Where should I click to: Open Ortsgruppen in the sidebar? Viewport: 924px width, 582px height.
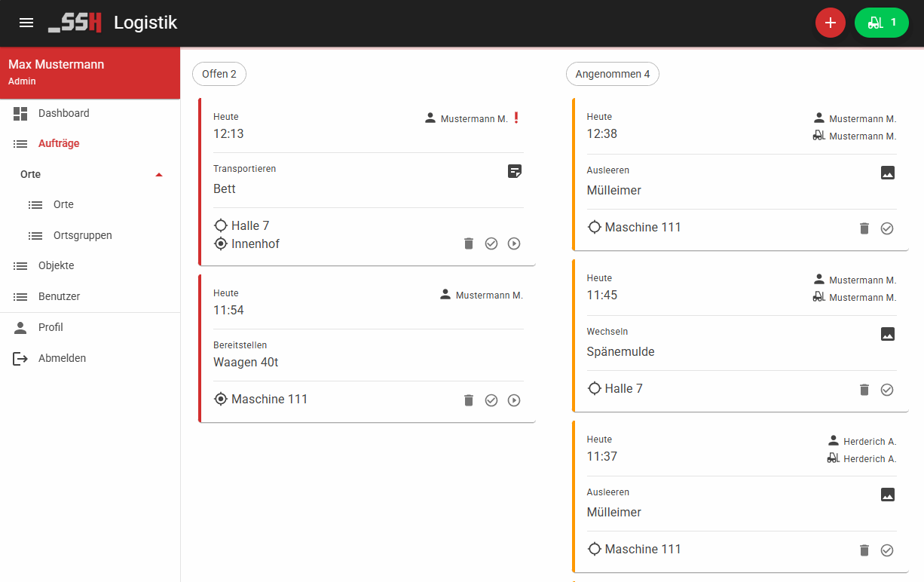point(82,235)
